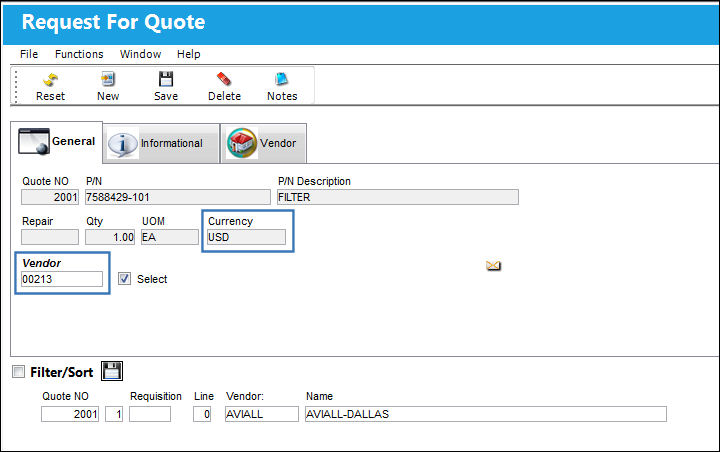Click the empty Repair field
Viewport: 720px width, 452px height.
(x=50, y=237)
